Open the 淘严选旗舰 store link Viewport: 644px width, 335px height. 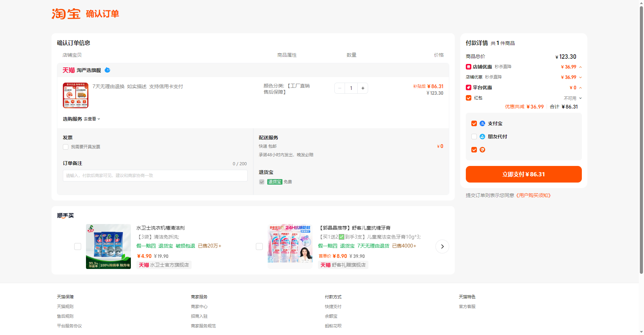tap(89, 70)
